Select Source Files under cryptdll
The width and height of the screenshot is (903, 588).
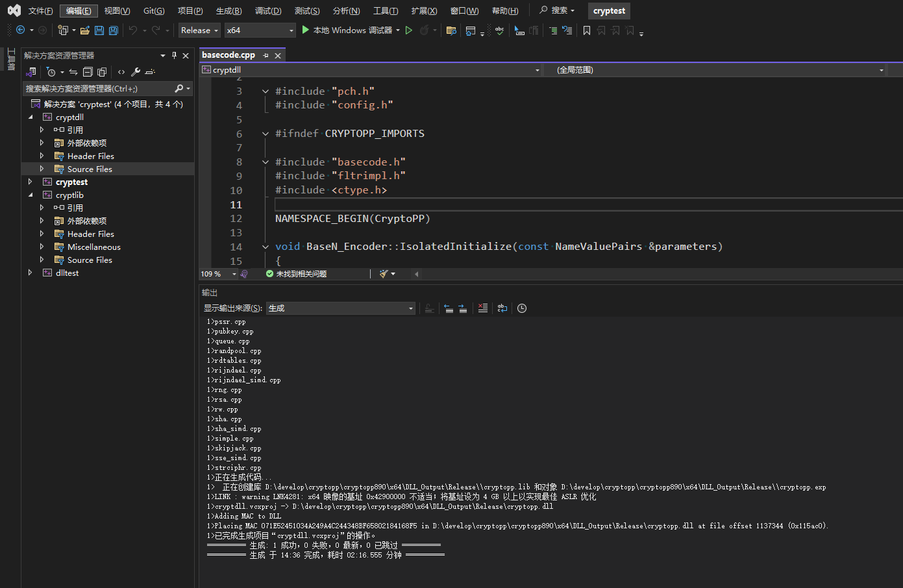click(x=90, y=169)
